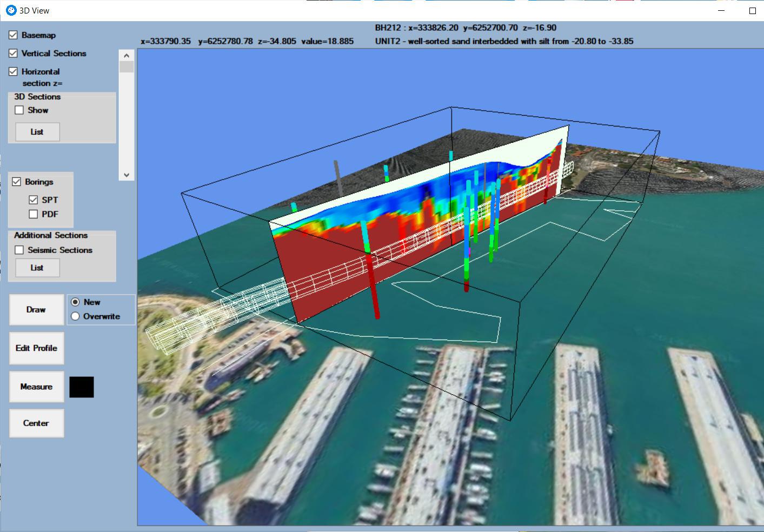
Task: Click the Draw button
Action: (36, 309)
